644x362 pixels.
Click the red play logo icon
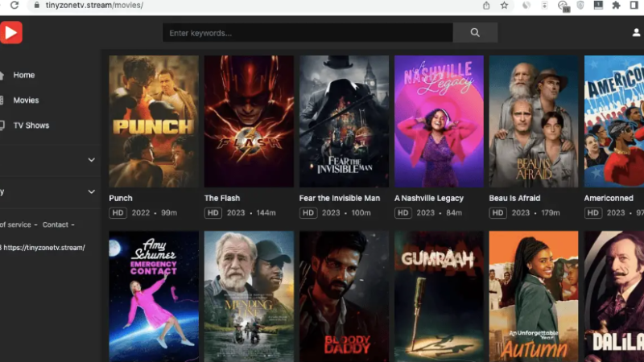[x=11, y=32]
